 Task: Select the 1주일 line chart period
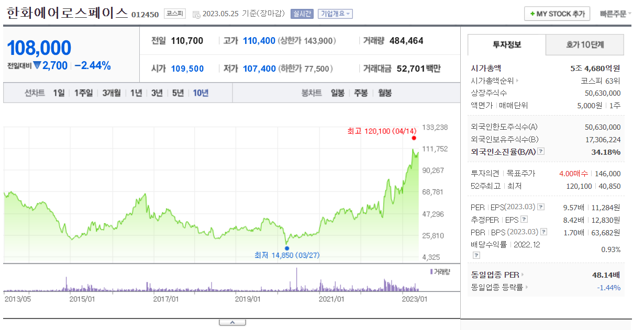[x=83, y=93]
